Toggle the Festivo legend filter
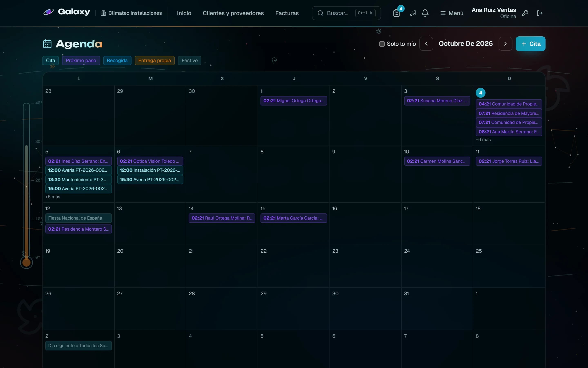Screen dimensions: 588x368 [x=189, y=61]
